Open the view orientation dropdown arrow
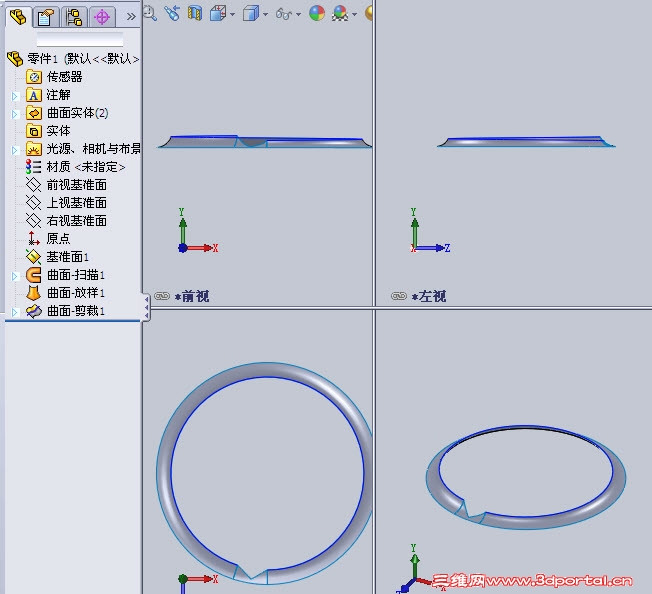The width and height of the screenshot is (652, 594). [x=232, y=15]
